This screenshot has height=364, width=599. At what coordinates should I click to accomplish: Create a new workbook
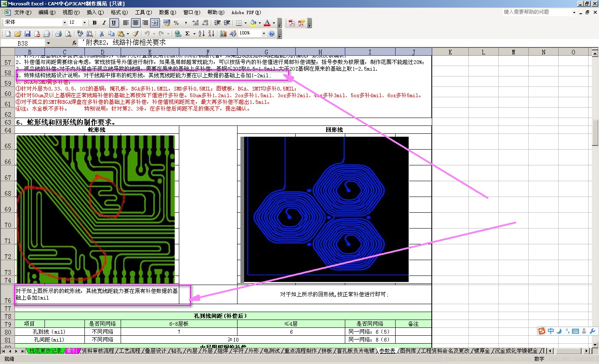click(x=8, y=34)
